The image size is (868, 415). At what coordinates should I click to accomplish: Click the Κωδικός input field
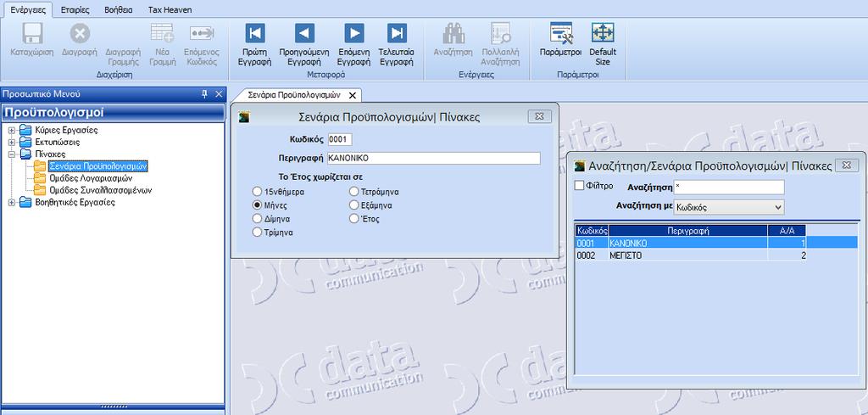340,139
